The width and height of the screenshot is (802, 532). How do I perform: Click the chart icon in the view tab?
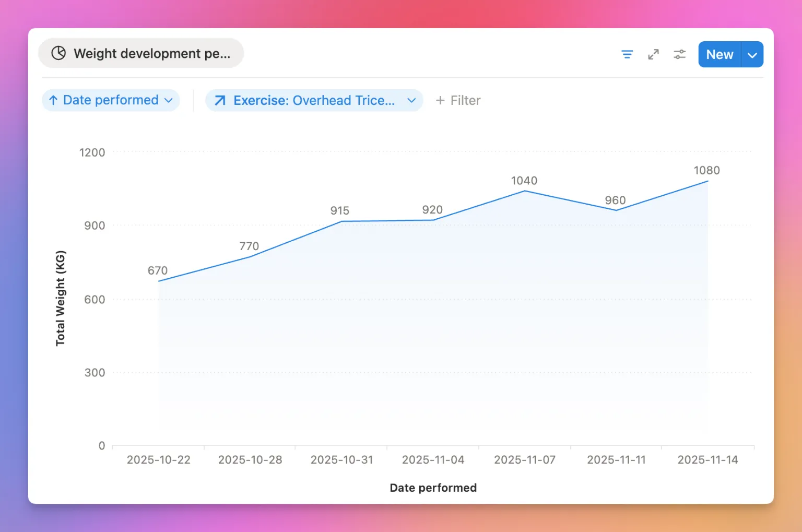(x=58, y=53)
